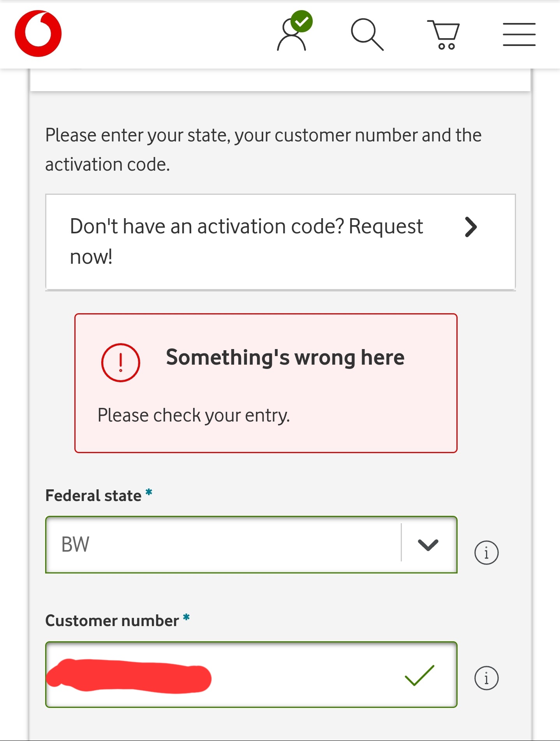This screenshot has height=741, width=560.
Task: Click the red exclamation warning icon
Action: [120, 362]
